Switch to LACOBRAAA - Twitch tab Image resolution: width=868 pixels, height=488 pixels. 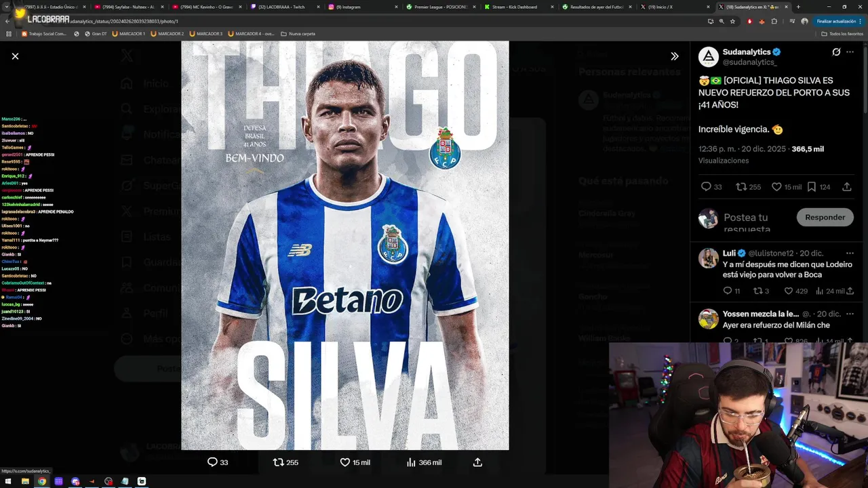(x=285, y=7)
